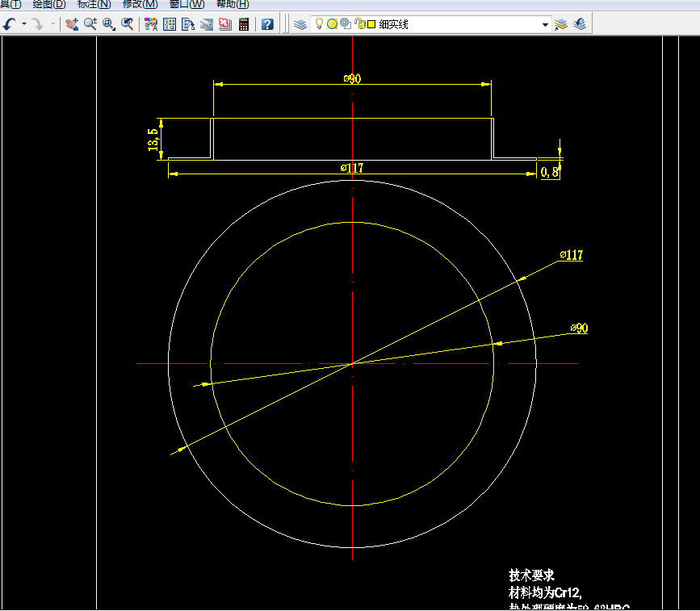Click the Undo arrow icon
The width and height of the screenshot is (700, 611).
point(10,23)
